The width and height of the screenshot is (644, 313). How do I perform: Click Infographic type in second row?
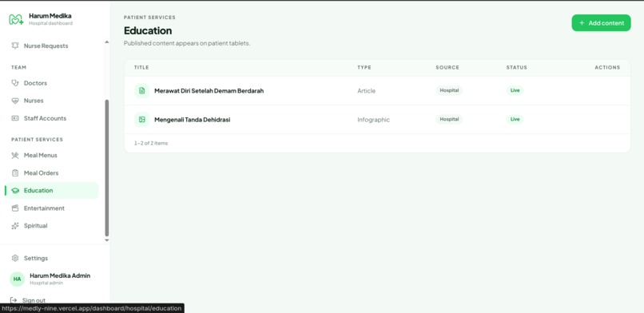coord(373,120)
